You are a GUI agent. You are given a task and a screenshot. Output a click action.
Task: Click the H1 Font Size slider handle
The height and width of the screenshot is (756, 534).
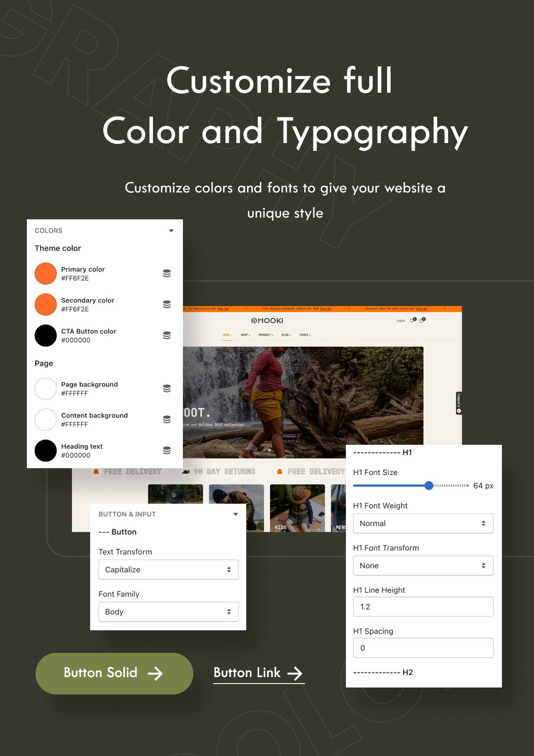(x=429, y=486)
